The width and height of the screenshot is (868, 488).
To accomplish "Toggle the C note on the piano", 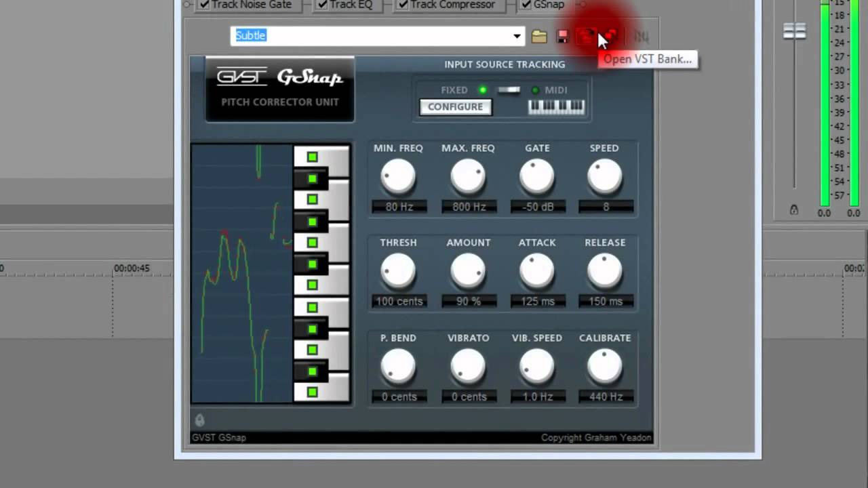I will (312, 392).
